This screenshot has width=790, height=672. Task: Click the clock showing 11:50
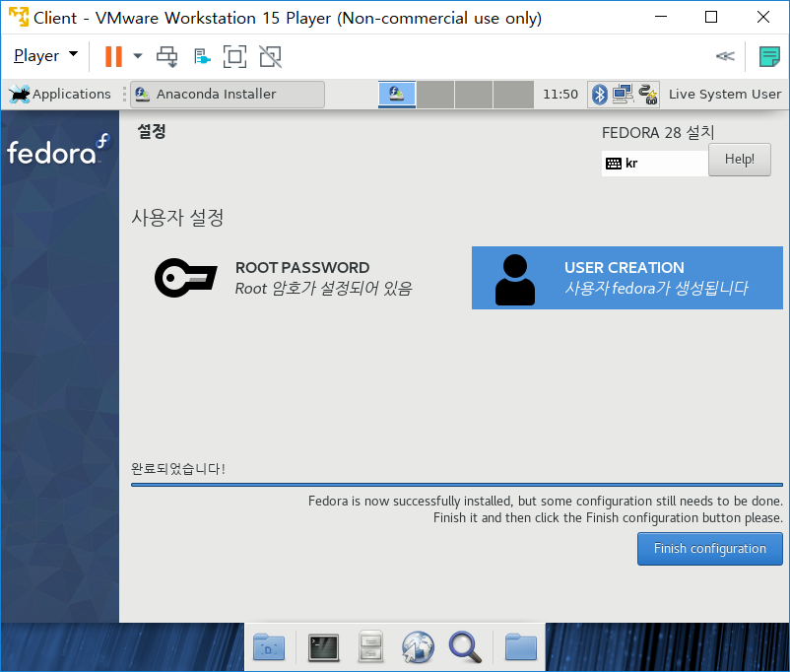(x=560, y=95)
